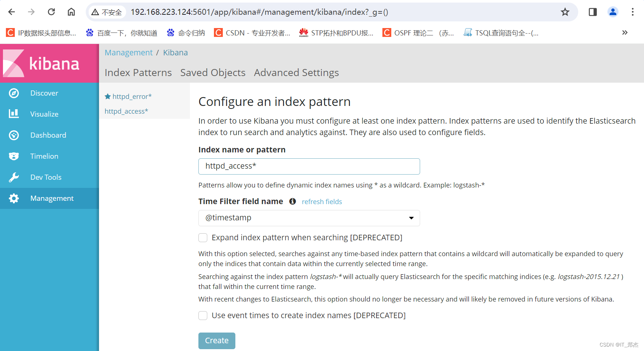Open the TSQL查询语句全 bookmark
The height and width of the screenshot is (351, 644).
coord(501,33)
